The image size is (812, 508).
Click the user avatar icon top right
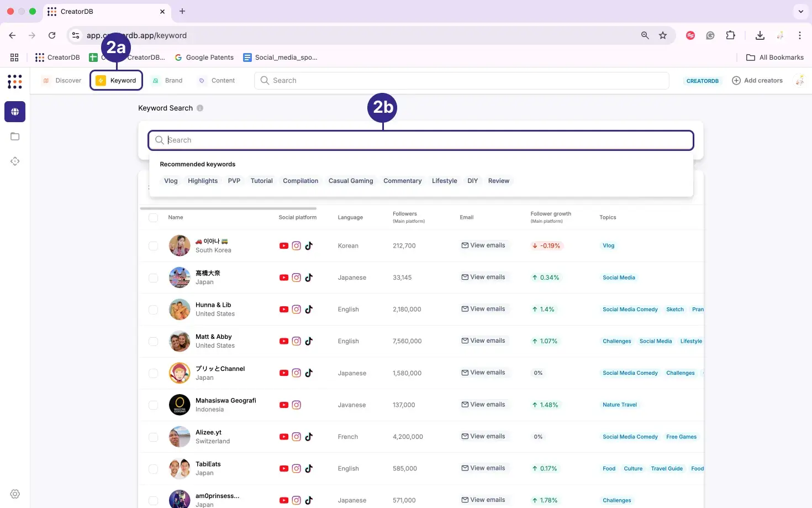click(x=799, y=81)
